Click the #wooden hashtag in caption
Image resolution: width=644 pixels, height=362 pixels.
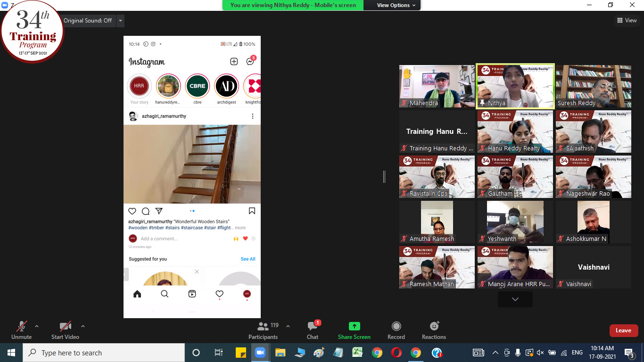click(138, 228)
